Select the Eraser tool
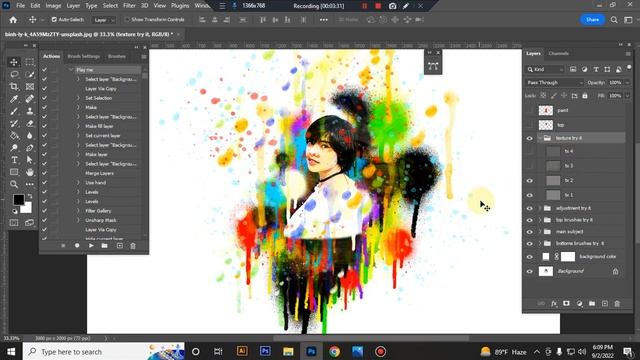 29,123
